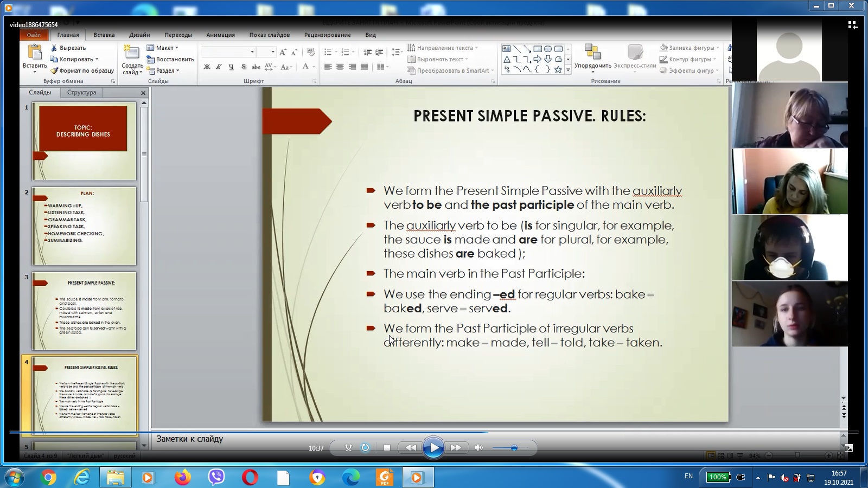Mute the player's speaker icon
The height and width of the screenshot is (488, 868).
click(478, 448)
